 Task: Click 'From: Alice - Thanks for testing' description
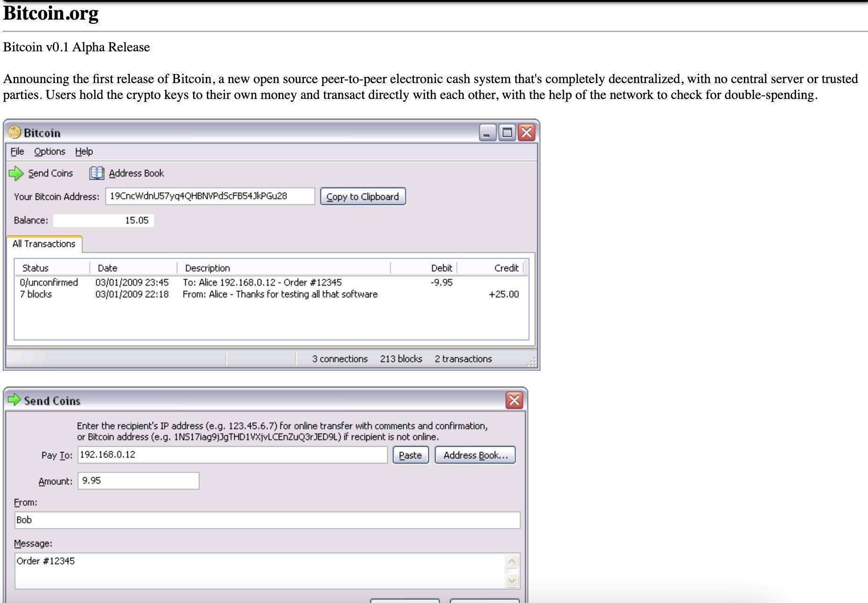click(x=280, y=294)
